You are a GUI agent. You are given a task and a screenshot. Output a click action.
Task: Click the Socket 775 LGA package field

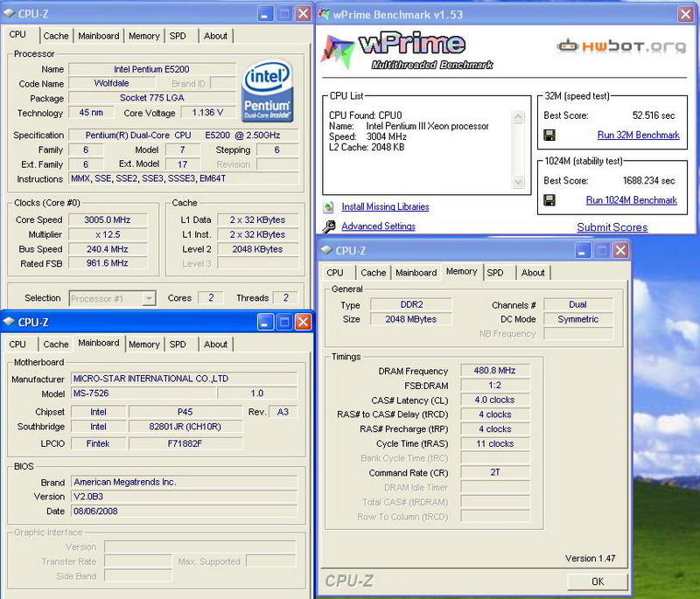tap(151, 98)
